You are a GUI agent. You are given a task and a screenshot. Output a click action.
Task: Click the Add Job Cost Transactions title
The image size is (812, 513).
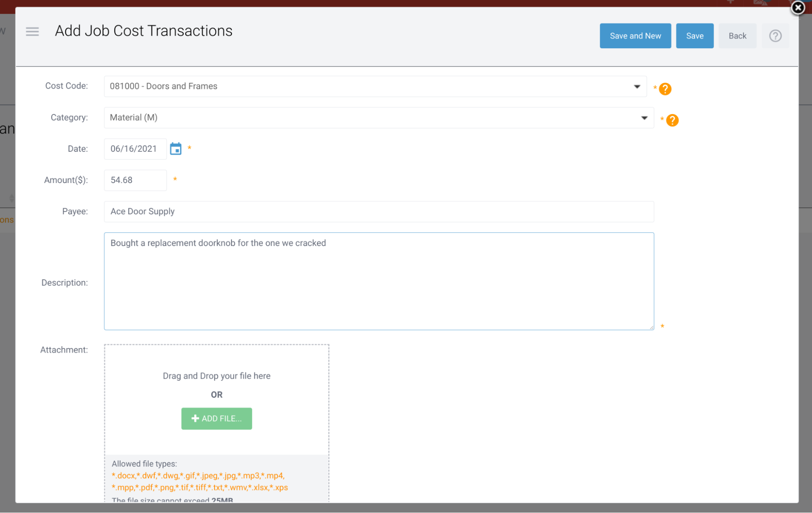tap(144, 31)
